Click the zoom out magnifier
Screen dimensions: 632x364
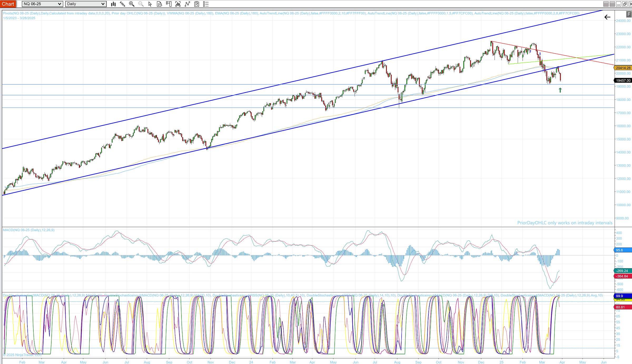click(x=141, y=4)
